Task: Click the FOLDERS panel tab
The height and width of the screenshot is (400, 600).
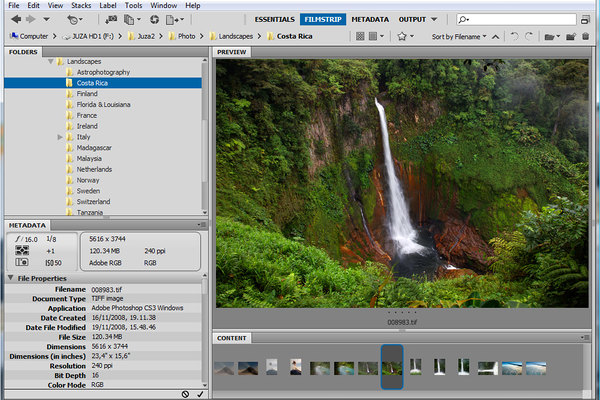Action: click(x=23, y=52)
